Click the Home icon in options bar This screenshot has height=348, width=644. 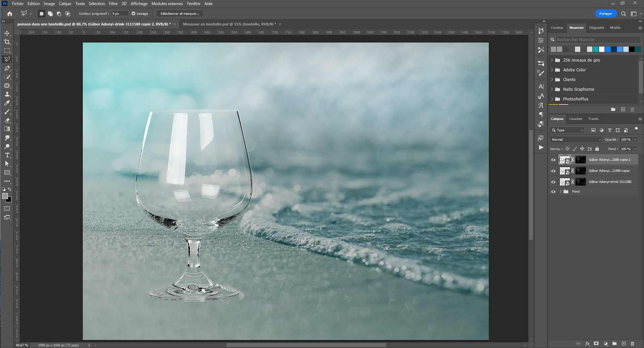10,14
